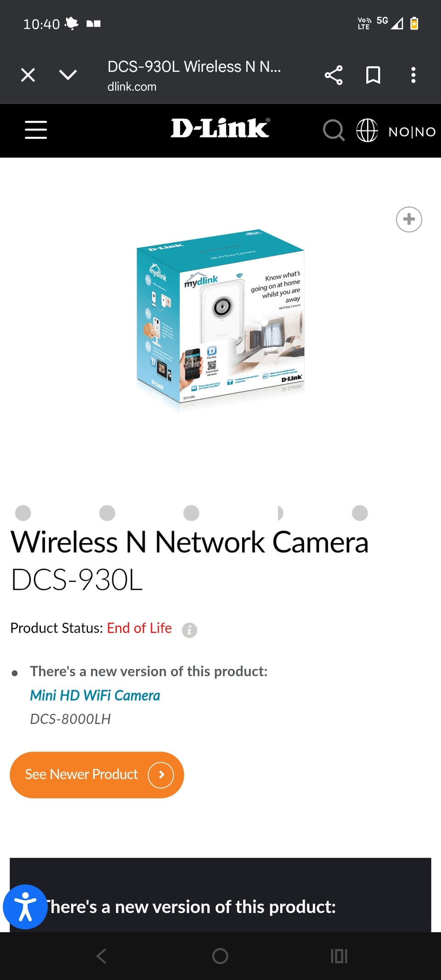Bookmark the page with bookmark icon
Viewport: 441px width, 980px height.
[x=373, y=75]
